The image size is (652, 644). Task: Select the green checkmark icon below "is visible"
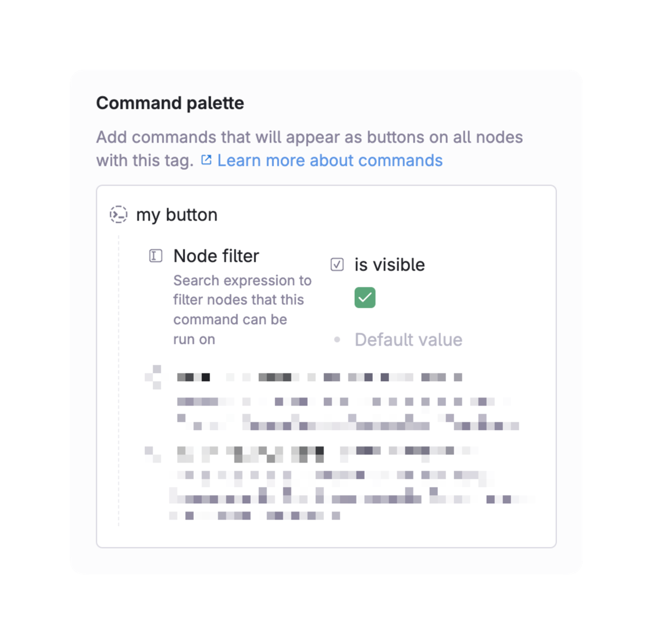365,297
